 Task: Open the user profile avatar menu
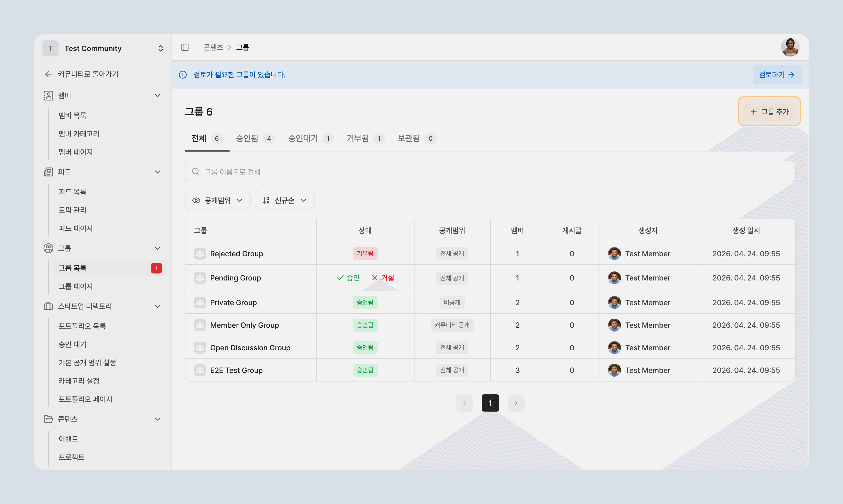(790, 47)
